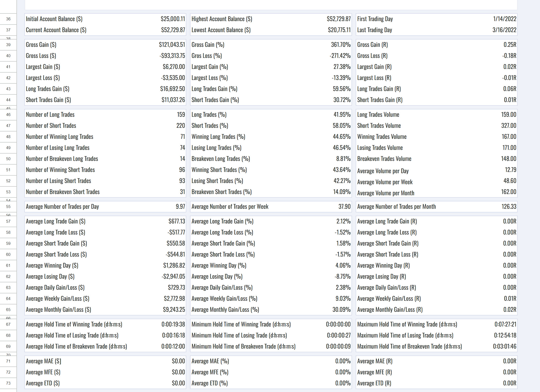Viewport: 540px width, 392px height.
Task: Click the Average ETD (%) value cell
Action: point(343,383)
